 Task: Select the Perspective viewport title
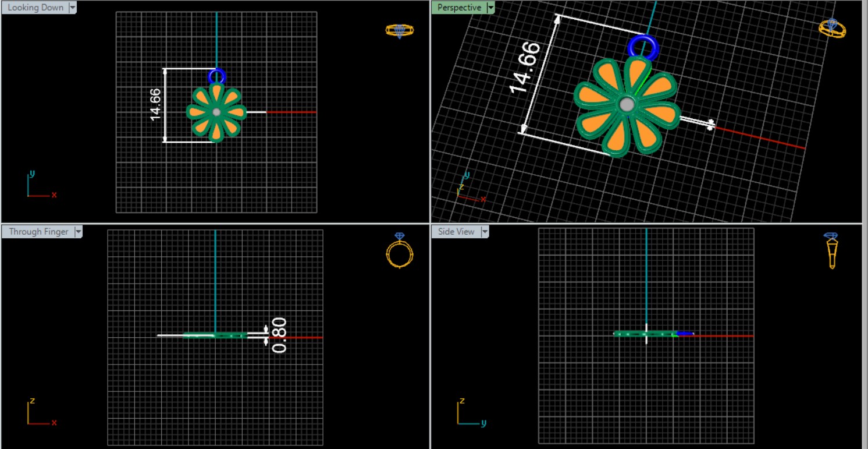click(x=459, y=8)
